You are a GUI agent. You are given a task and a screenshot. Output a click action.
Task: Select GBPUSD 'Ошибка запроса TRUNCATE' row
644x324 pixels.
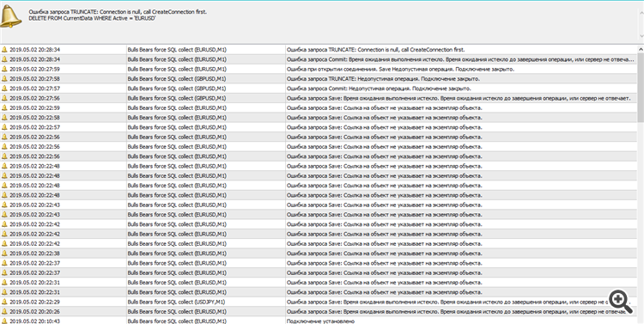click(319, 78)
